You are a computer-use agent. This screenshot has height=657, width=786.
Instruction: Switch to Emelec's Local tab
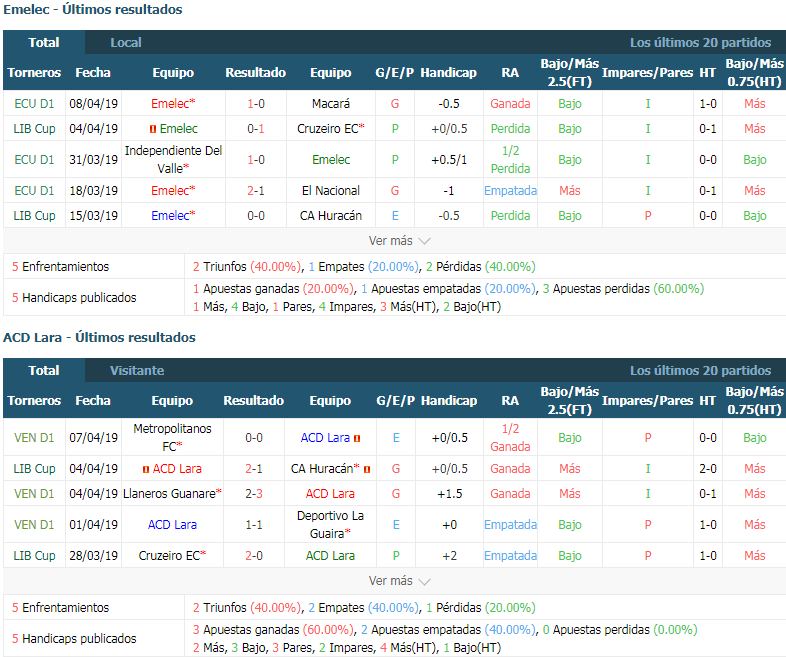[x=126, y=43]
